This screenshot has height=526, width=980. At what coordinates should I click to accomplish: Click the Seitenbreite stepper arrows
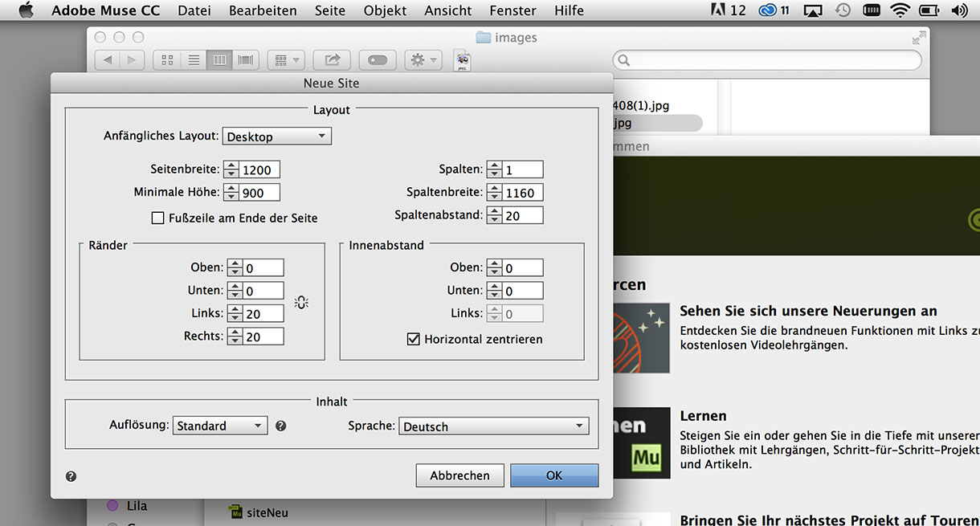(231, 169)
